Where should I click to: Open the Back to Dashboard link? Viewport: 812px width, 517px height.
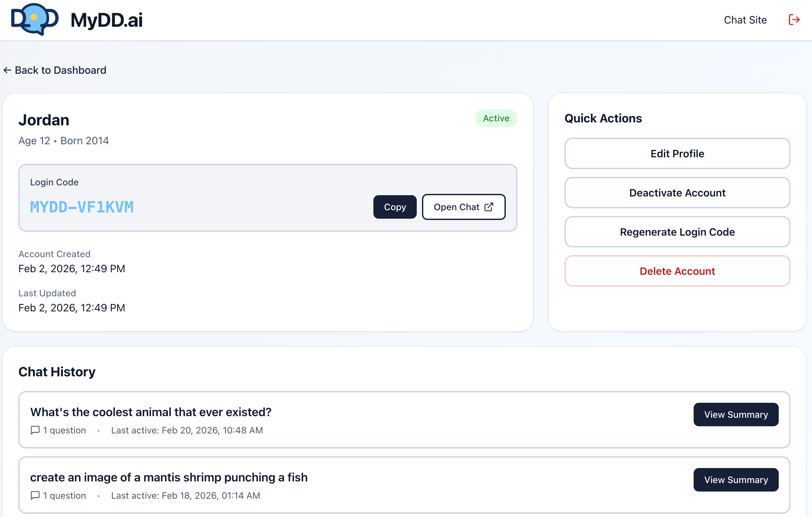pyautogui.click(x=60, y=70)
